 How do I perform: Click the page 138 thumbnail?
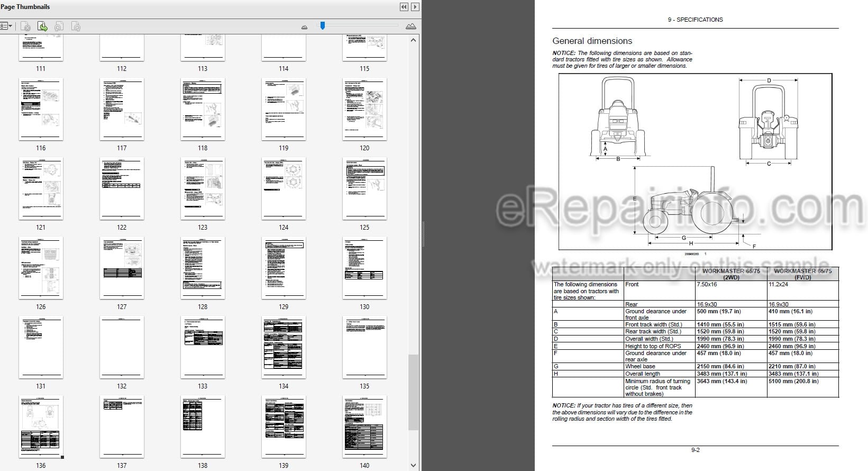tap(203, 427)
